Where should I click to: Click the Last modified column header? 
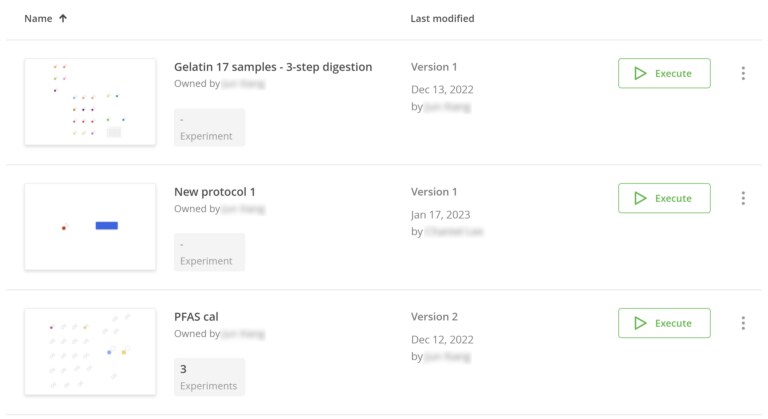pos(442,19)
